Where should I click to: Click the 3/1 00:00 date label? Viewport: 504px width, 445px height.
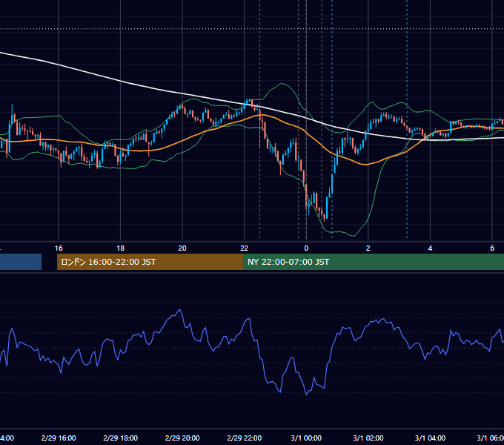click(306, 438)
